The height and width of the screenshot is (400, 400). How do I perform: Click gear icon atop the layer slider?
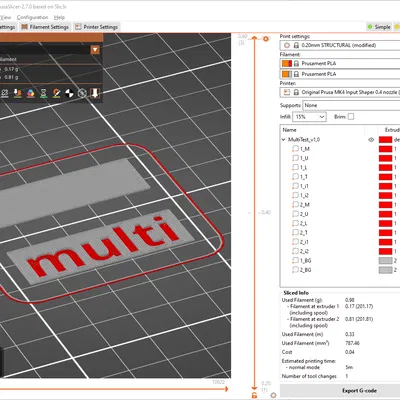point(266,39)
